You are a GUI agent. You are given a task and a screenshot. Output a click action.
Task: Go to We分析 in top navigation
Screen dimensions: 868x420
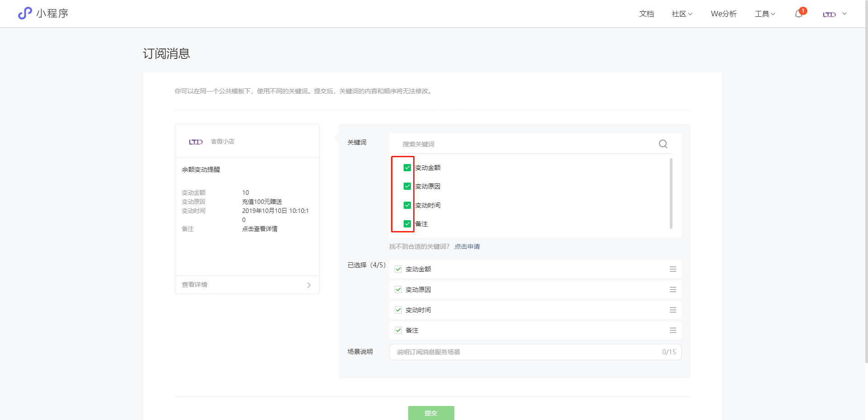pos(723,14)
